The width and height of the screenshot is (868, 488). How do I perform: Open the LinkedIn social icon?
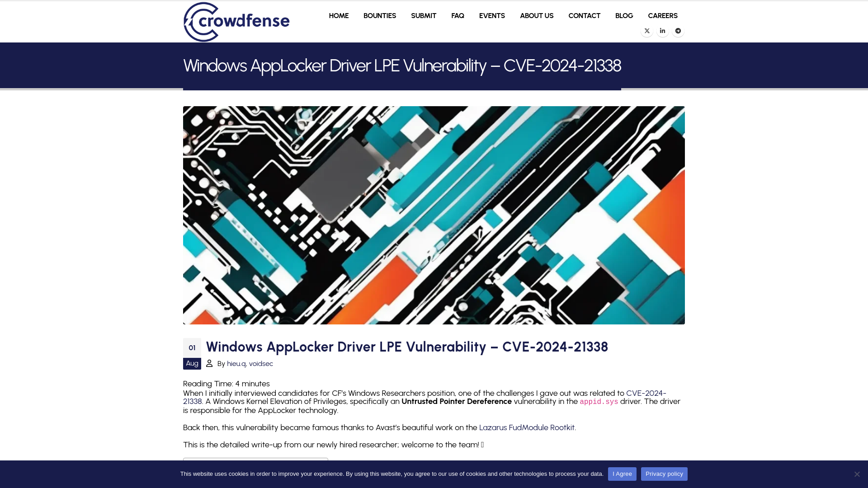[x=662, y=30]
